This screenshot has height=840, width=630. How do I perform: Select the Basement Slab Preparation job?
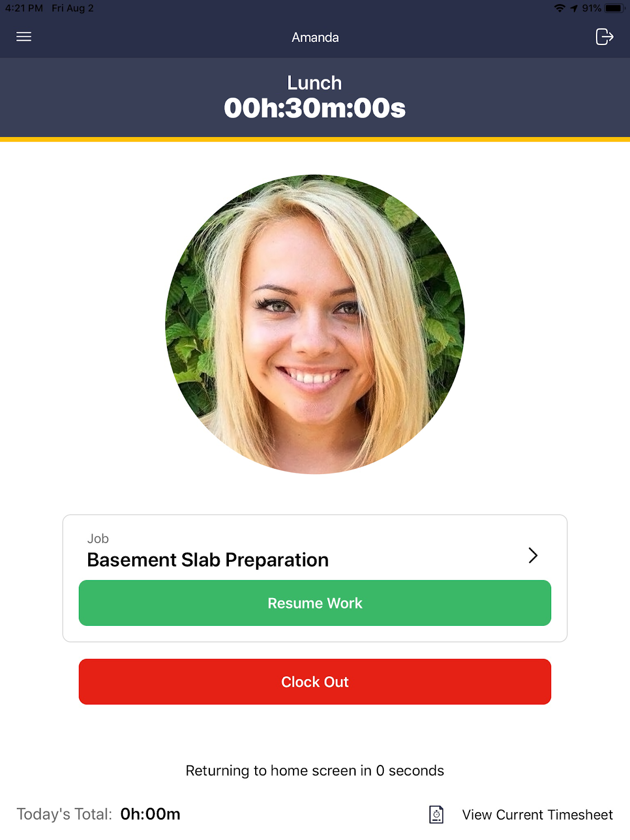tap(208, 560)
